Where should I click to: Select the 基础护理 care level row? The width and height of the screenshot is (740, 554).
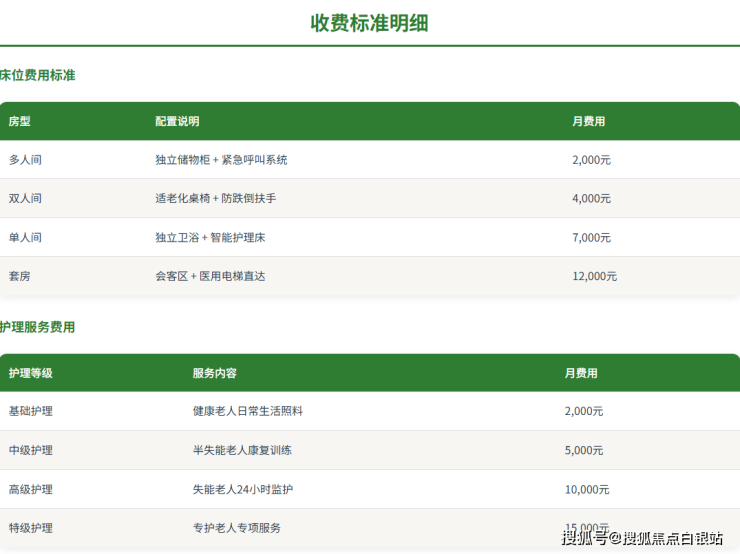pos(31,411)
